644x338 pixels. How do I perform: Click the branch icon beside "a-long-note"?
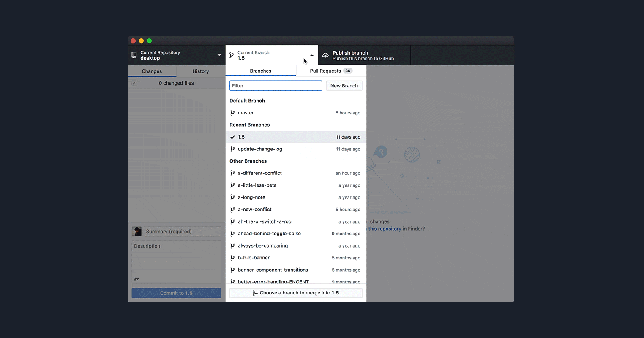coord(233,197)
